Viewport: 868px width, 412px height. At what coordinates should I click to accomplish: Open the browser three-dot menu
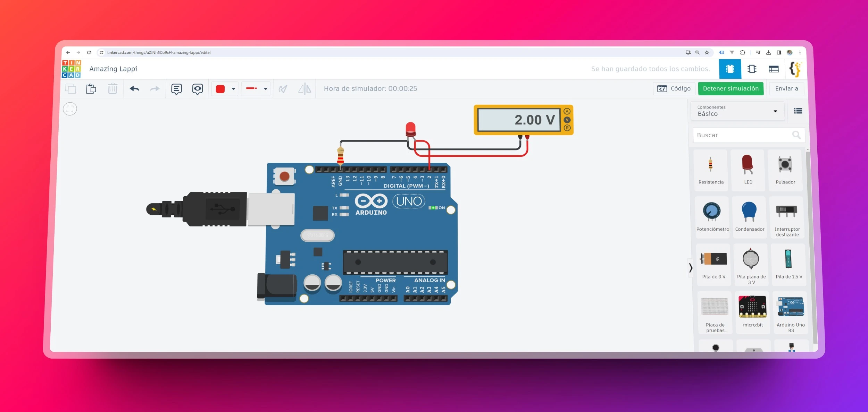click(x=800, y=52)
